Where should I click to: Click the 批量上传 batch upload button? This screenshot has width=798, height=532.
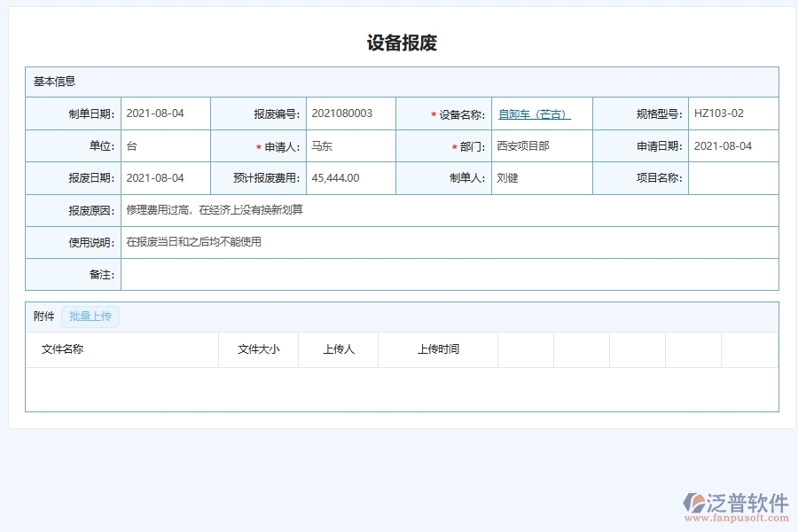point(89,317)
